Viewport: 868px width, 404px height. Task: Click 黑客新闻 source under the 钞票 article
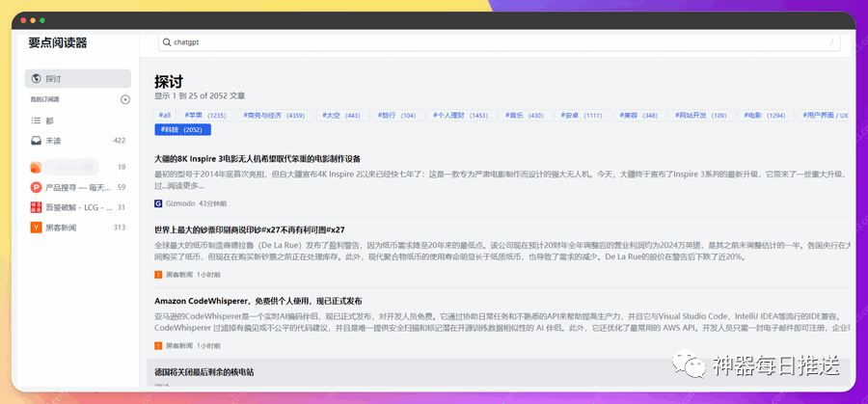click(x=178, y=275)
